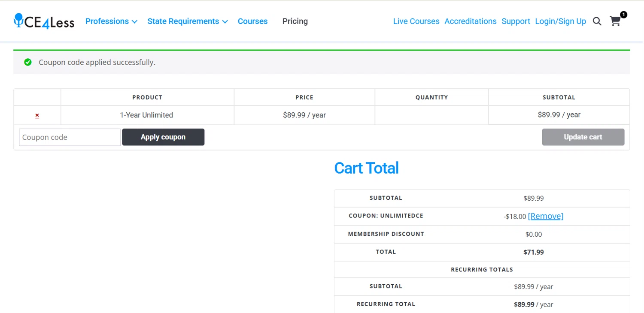Click Login/Sign Up
Screen dimensions: 644x313
coord(560,21)
